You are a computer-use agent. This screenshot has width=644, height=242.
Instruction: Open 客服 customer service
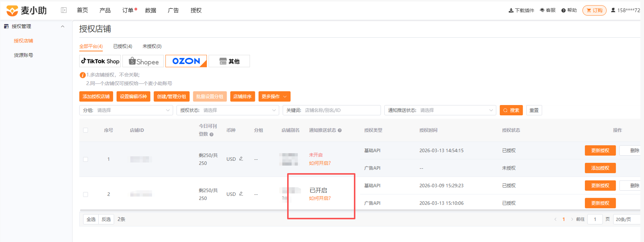(548, 10)
